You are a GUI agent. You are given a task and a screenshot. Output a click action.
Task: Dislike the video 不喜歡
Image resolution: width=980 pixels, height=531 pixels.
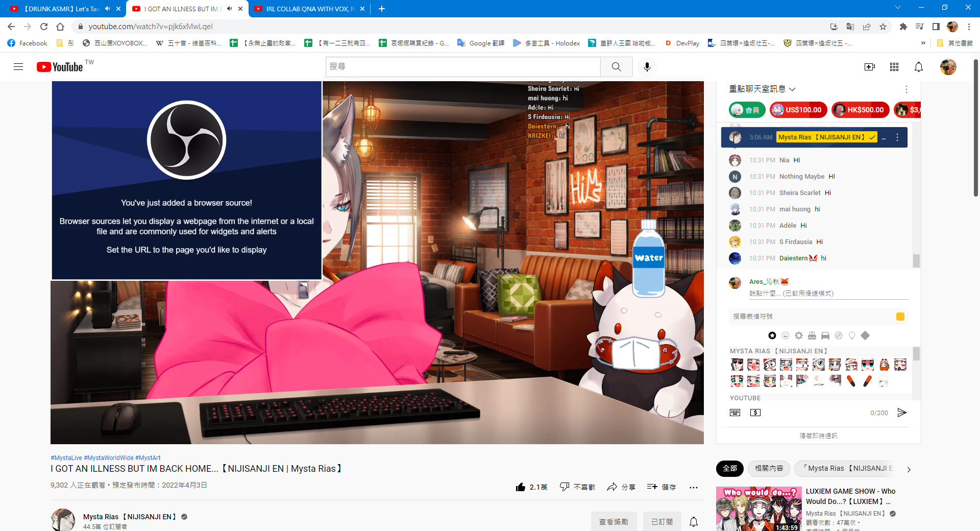coord(577,487)
